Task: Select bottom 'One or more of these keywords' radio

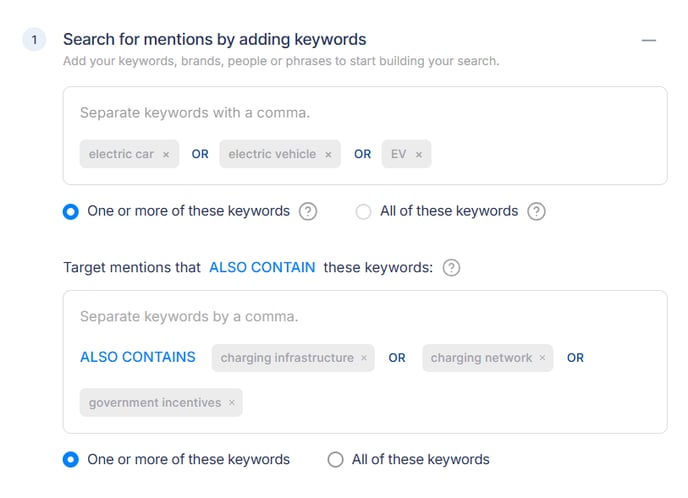Action: point(71,460)
